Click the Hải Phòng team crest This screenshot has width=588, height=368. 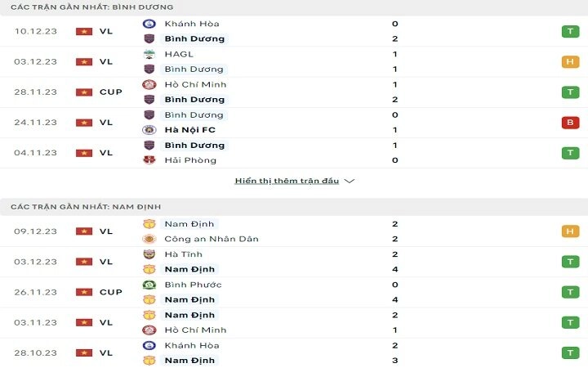coord(149,160)
